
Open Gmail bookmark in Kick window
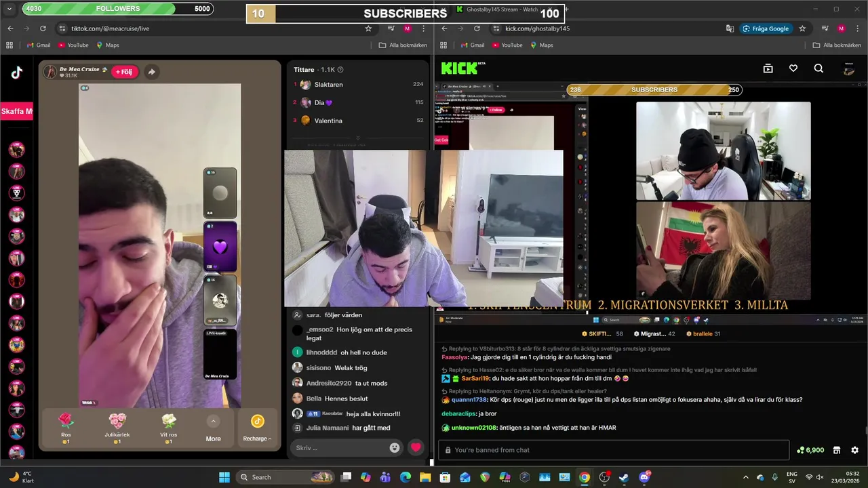472,45
